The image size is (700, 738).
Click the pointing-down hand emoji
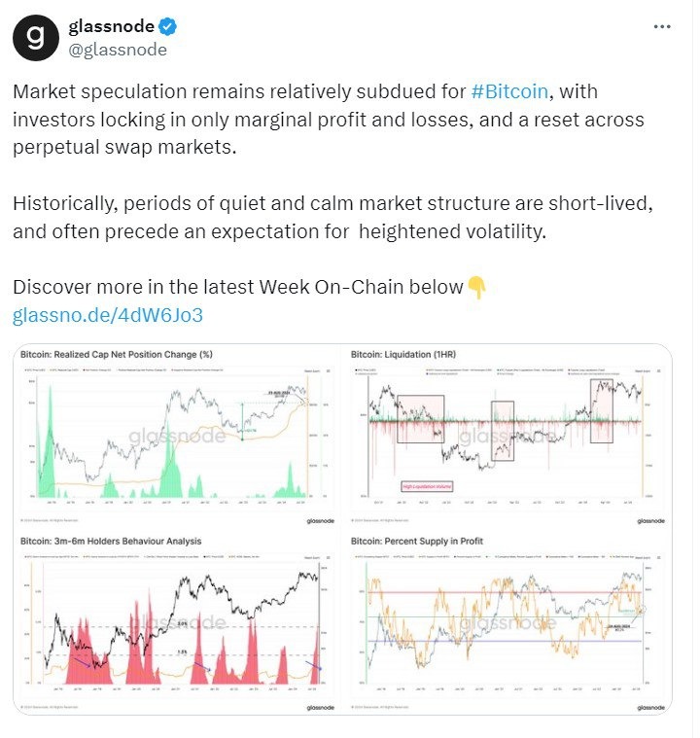[x=476, y=287]
